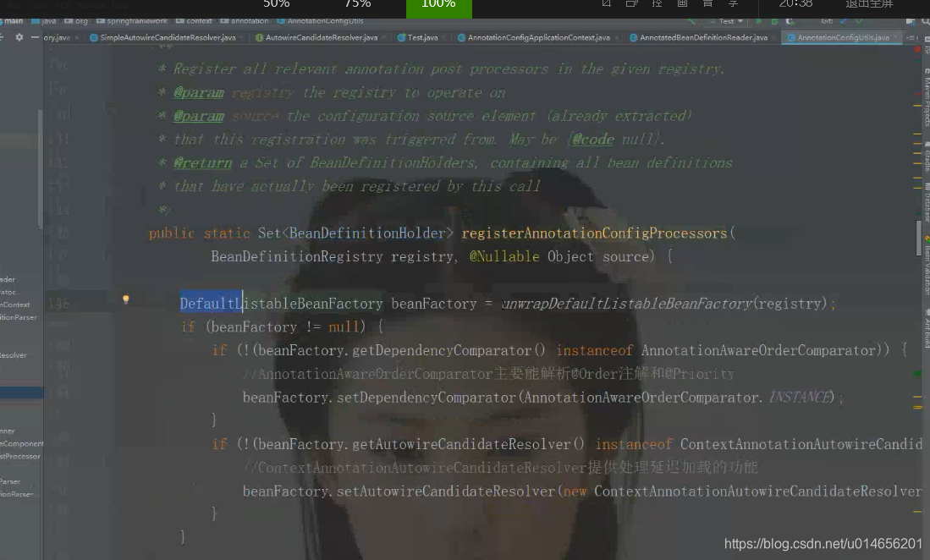Click the @code Javadoc tag
The height and width of the screenshot is (560, 930).
593,140
